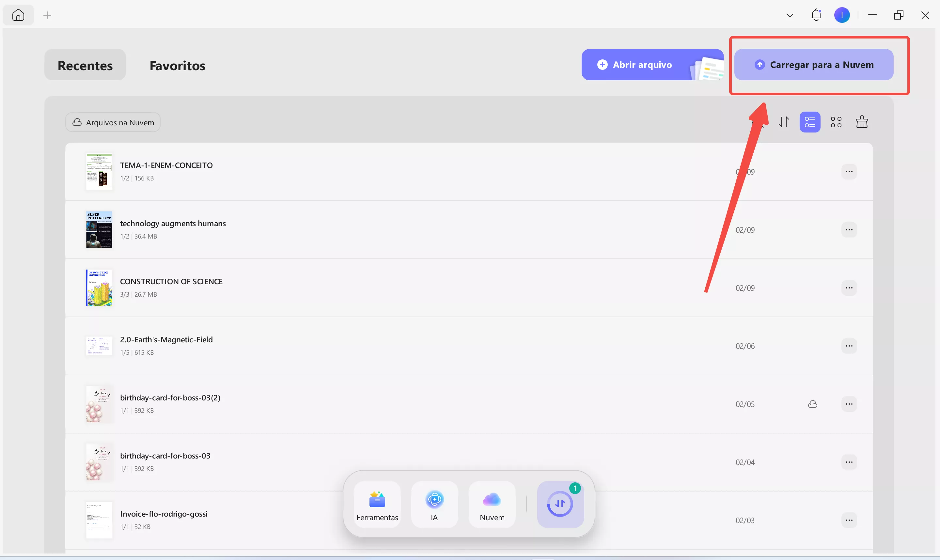The width and height of the screenshot is (940, 560).
Task: Open the sync tasks icon with badge
Action: (x=560, y=504)
